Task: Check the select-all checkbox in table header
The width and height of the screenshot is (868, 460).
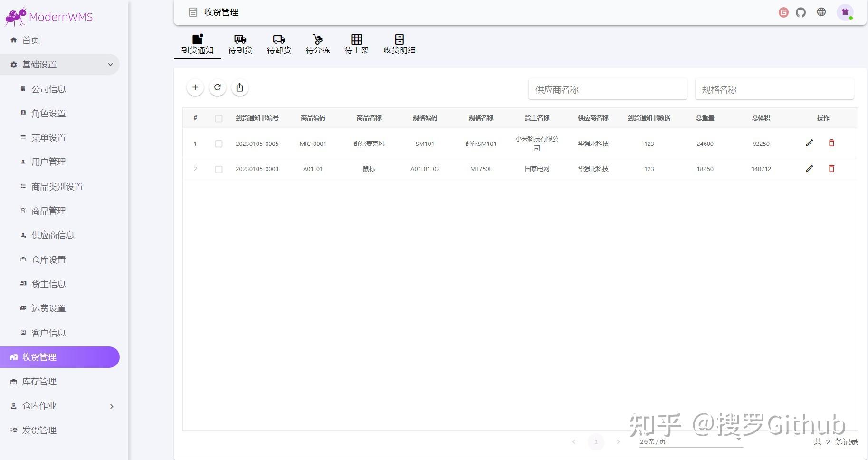Action: coord(219,118)
